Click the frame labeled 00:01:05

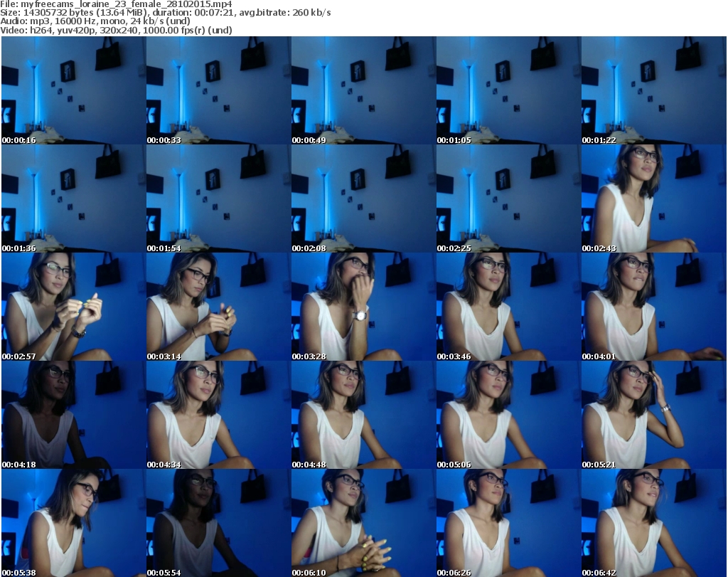pyautogui.click(x=509, y=90)
